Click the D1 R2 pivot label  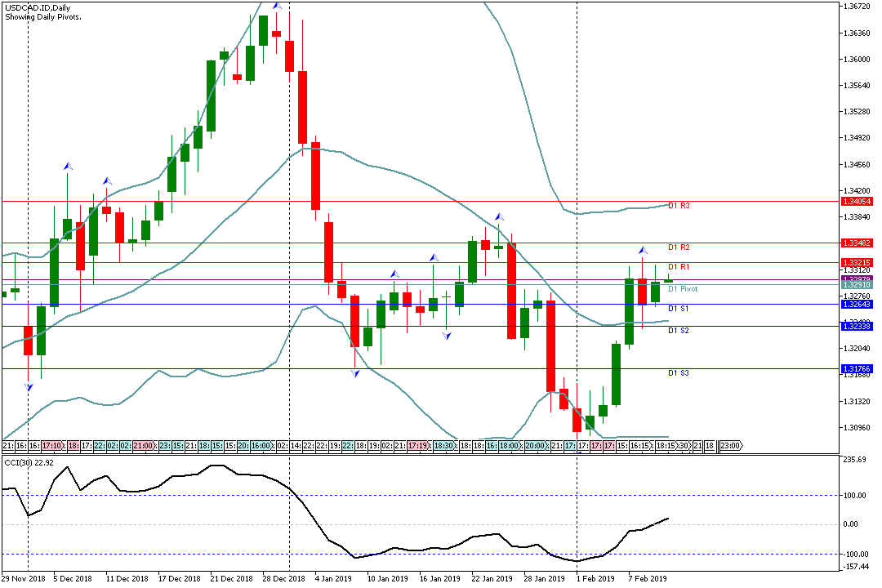[679, 247]
